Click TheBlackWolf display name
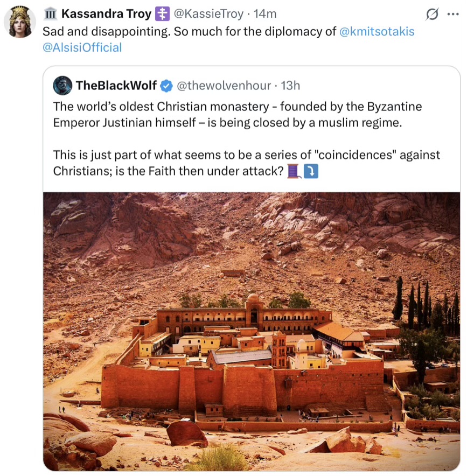 click(116, 86)
